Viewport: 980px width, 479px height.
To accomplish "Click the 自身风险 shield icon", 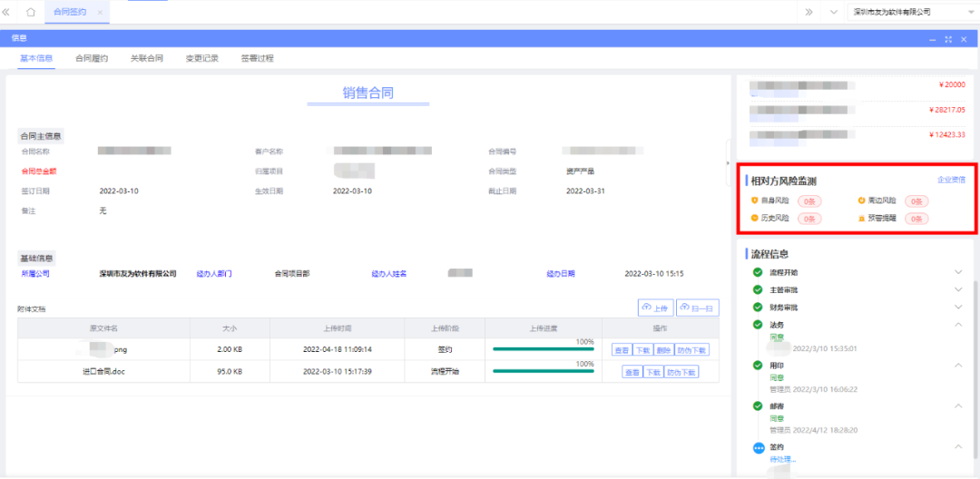I will point(755,201).
